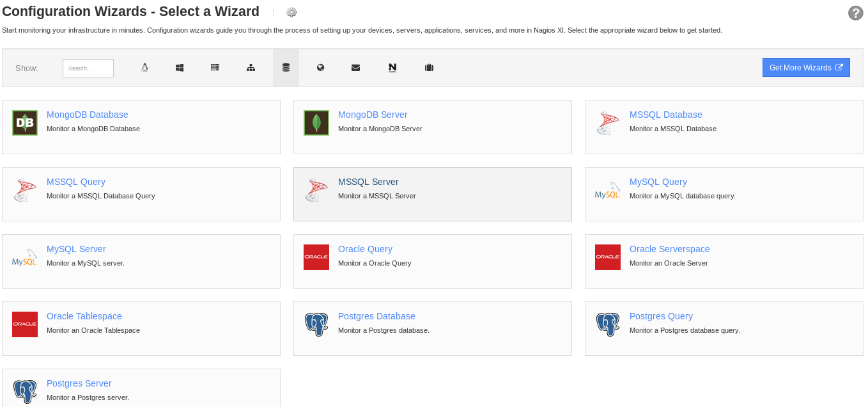Click the 'Monitor a MSSQL Database Query' description
The width and height of the screenshot is (868, 407).
[101, 196]
